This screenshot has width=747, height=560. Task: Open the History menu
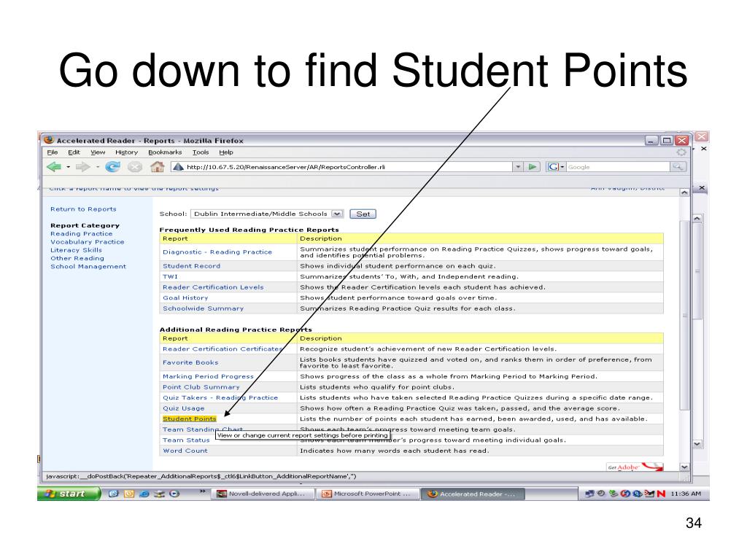point(126,152)
